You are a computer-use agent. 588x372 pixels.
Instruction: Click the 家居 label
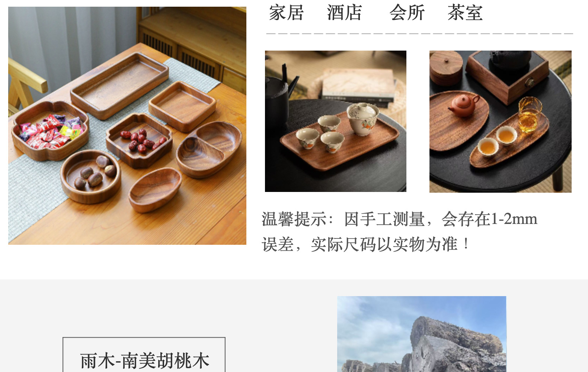(x=286, y=13)
